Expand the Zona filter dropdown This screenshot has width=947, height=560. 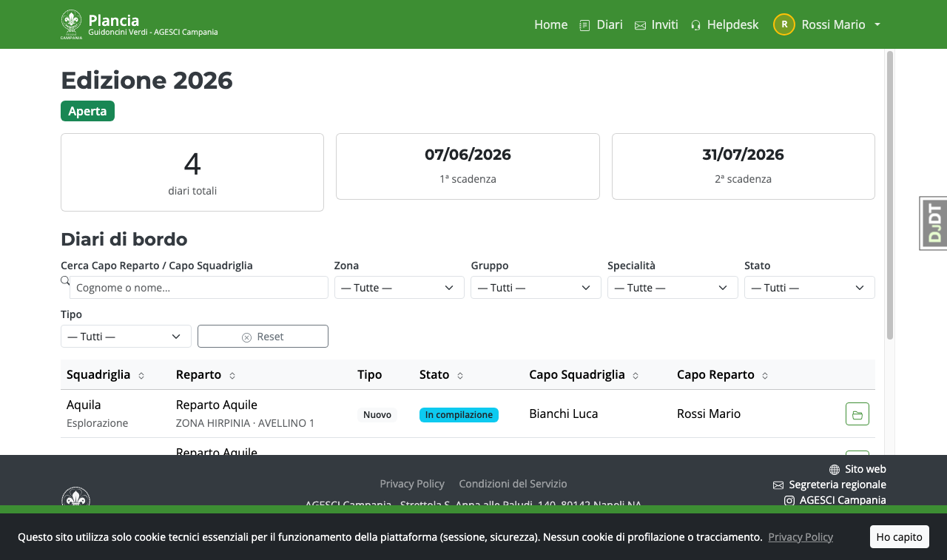click(x=400, y=288)
